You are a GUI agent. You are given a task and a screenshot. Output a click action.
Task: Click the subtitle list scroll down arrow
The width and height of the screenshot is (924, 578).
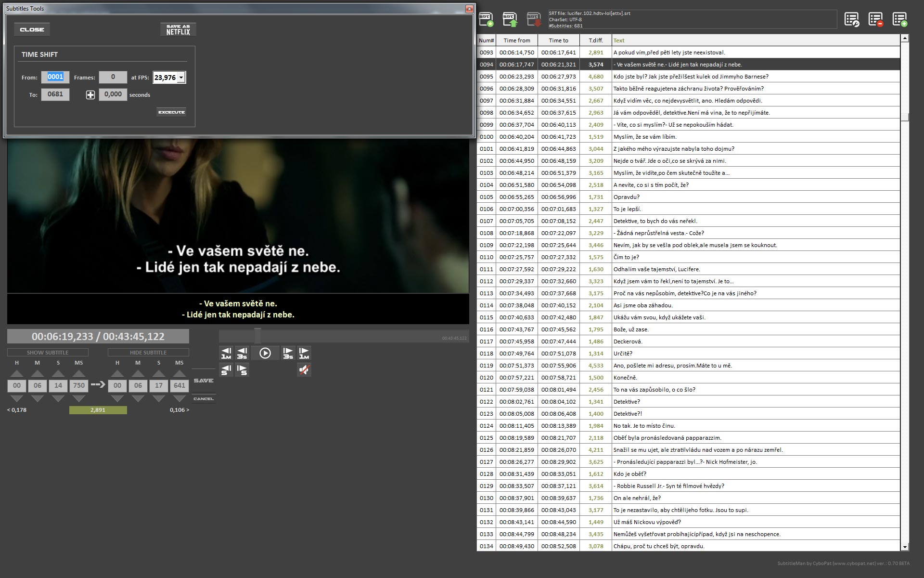click(905, 547)
